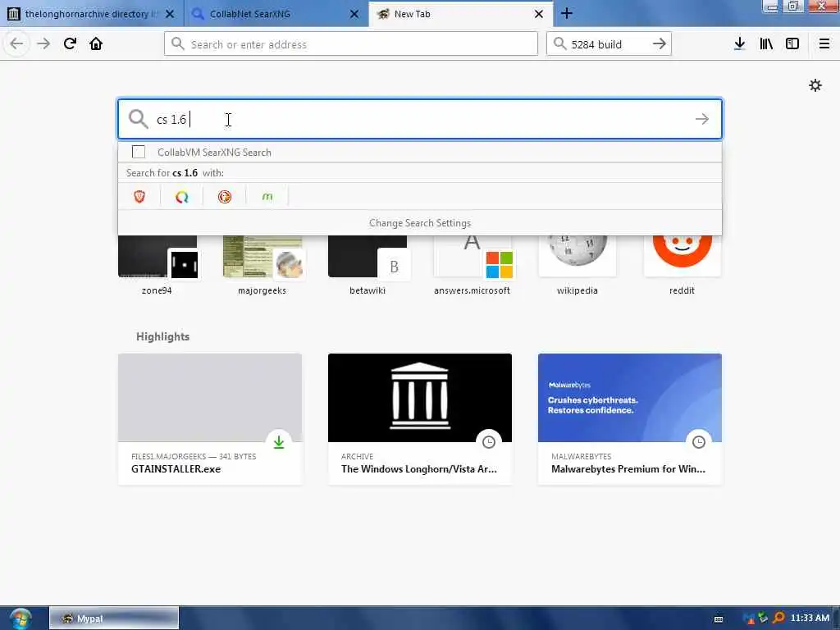
Task: Open new tab settings gear icon
Action: click(x=815, y=85)
